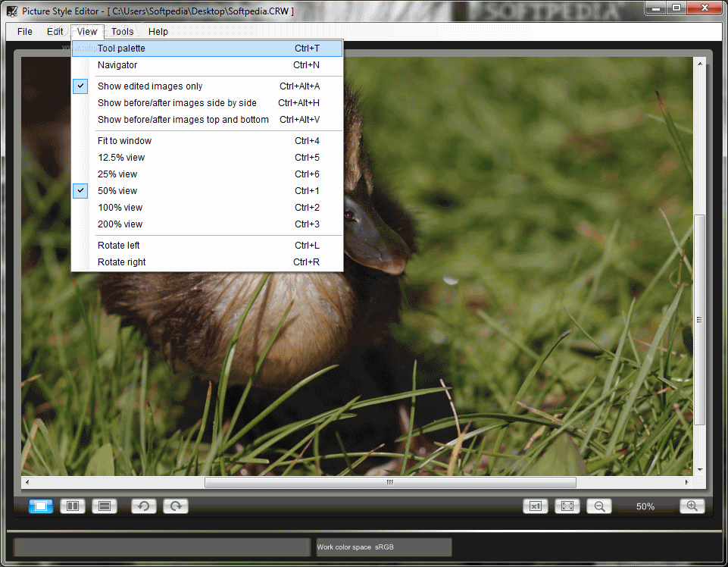This screenshot has height=567, width=728.
Task: Click the vertical scrollbar down arrow
Action: [x=700, y=470]
